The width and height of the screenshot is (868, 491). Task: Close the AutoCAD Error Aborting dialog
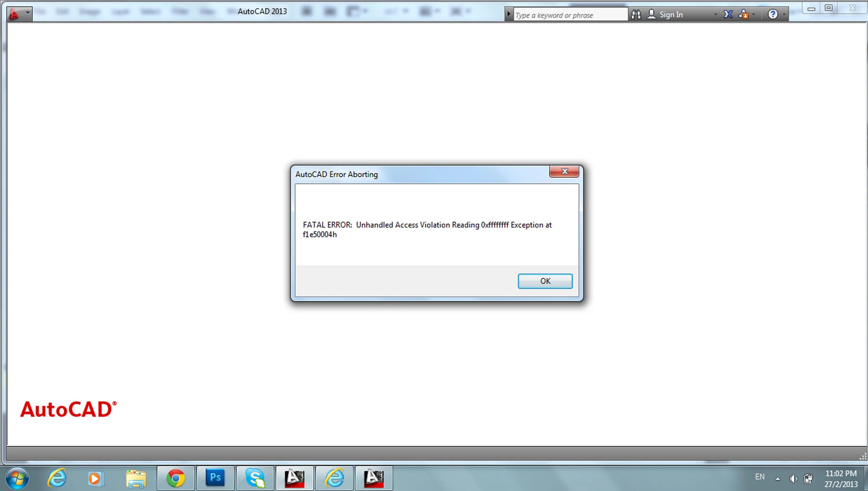(x=544, y=281)
